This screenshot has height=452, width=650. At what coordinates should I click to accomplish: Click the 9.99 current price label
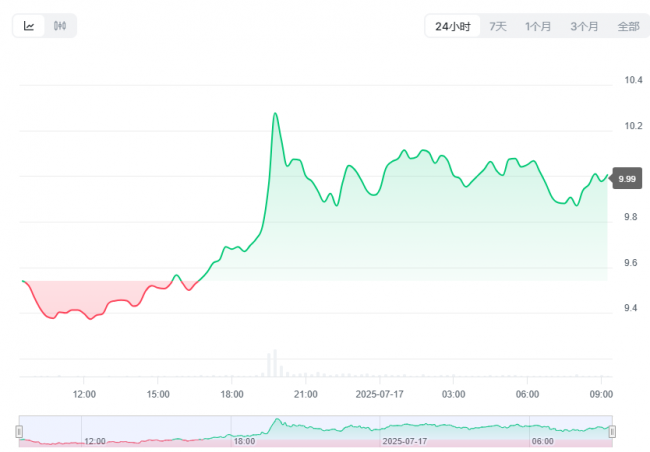coord(627,179)
